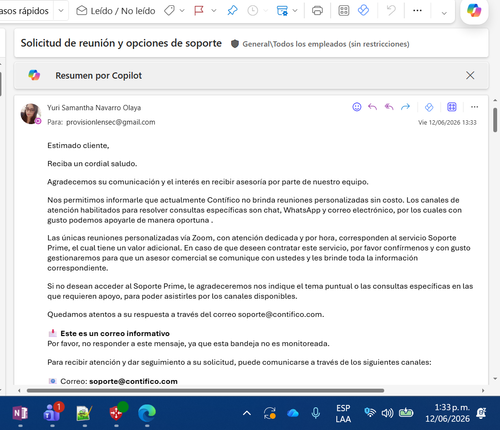The height and width of the screenshot is (430, 500).
Task: Click recipient provisionlensec@gmail.com
Action: click(x=111, y=122)
